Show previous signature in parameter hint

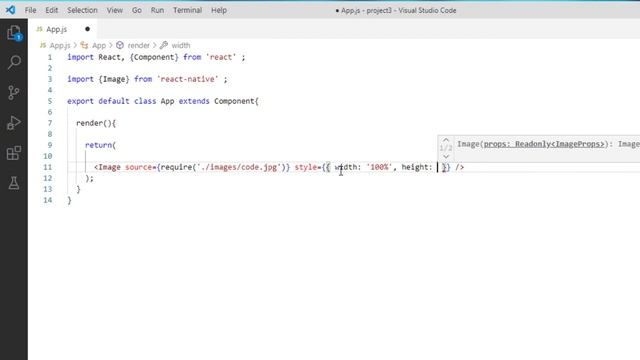(446, 140)
